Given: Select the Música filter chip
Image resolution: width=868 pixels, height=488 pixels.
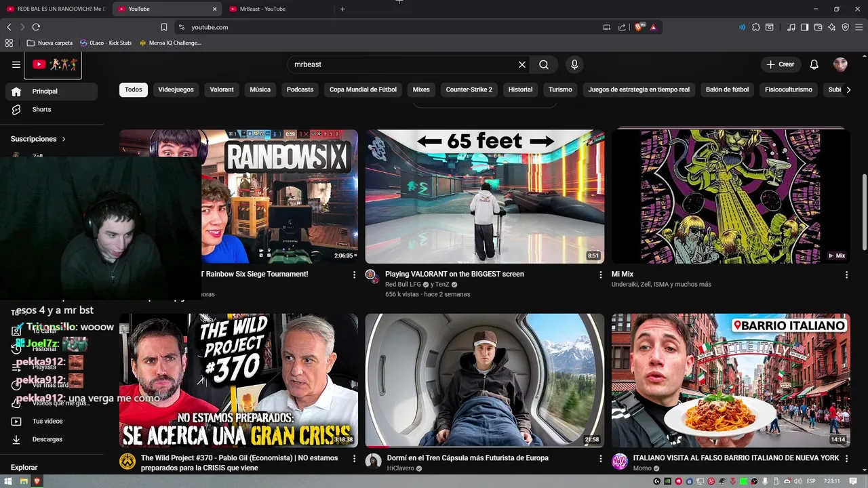Looking at the screenshot, I should click(260, 89).
